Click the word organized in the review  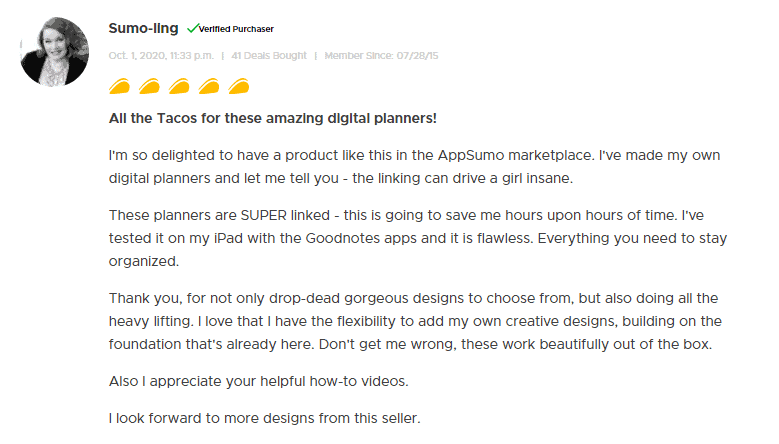[x=144, y=262]
